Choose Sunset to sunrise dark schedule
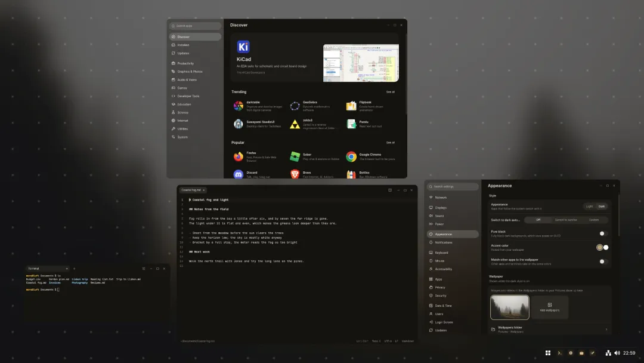644x363 pixels. point(565,220)
